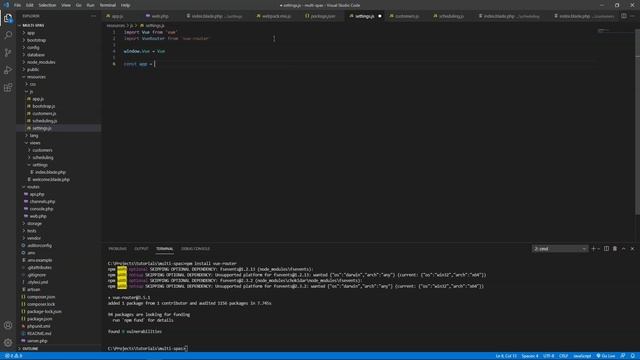The image size is (640, 360).
Task: Split the editor to the right
Action: pos(624,16)
